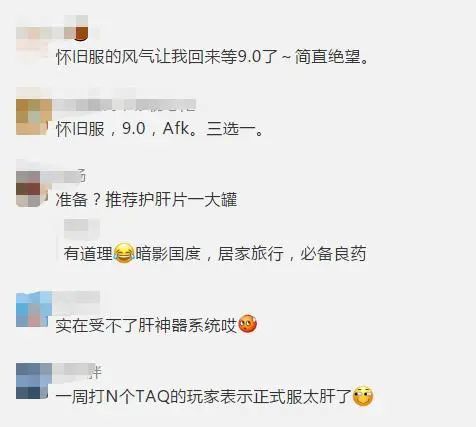The image size is (476, 427).
Task: Select the comment 一周打N个TAQ的玩家表示正式服太肝了
Action: tap(214, 397)
